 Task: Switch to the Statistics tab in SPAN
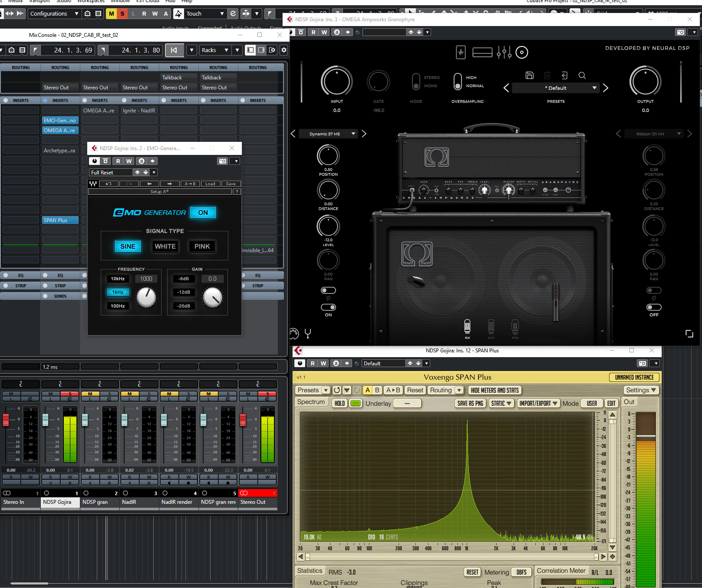(x=310, y=571)
